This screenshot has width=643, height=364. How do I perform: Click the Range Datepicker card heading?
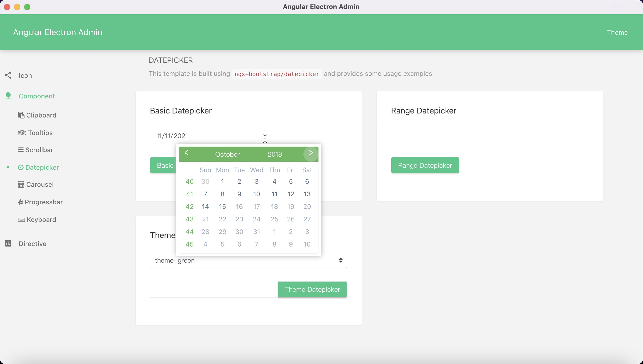[x=423, y=111]
